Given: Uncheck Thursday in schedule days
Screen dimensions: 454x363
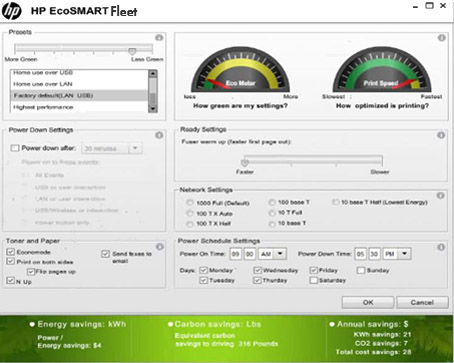Looking at the screenshot, I should click(257, 280).
